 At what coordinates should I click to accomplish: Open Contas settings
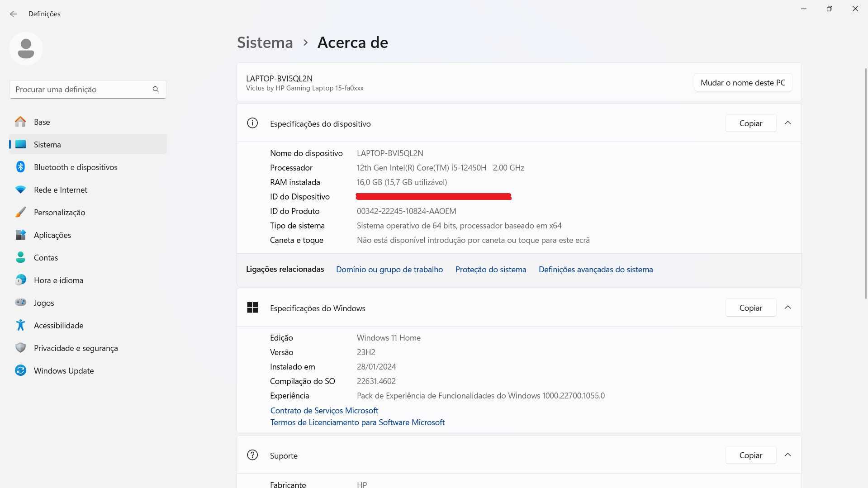click(x=88, y=257)
